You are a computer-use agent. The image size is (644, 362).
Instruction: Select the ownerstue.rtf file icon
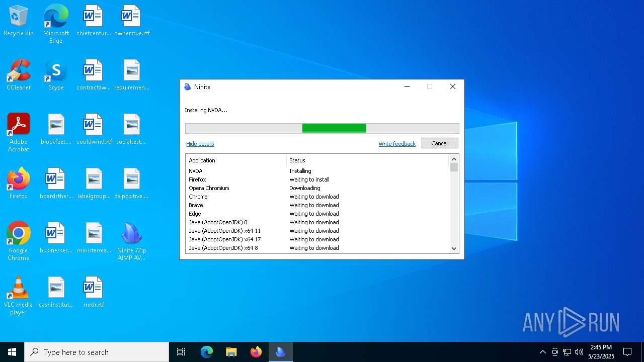click(x=131, y=21)
